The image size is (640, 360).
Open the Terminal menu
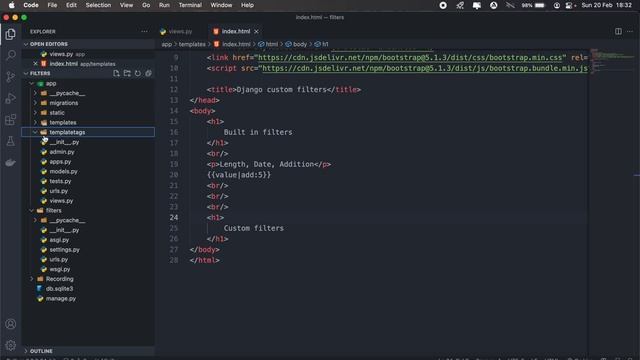pyautogui.click(x=190, y=5)
